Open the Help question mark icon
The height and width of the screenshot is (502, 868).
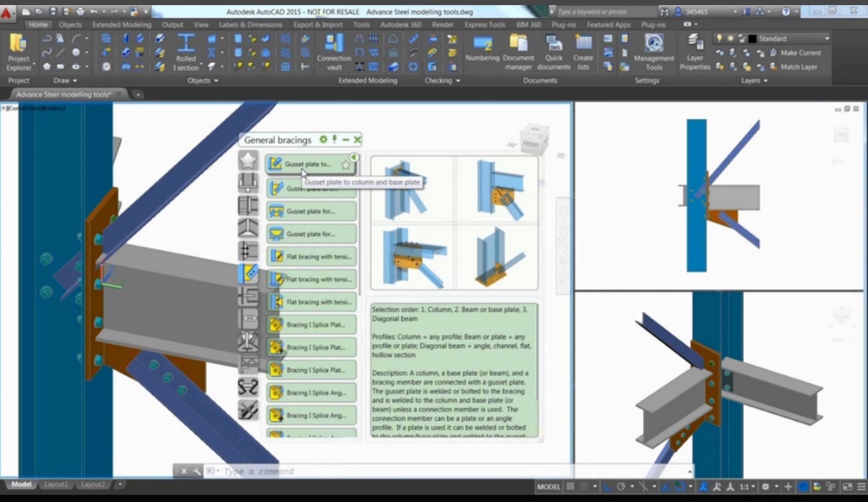point(786,11)
